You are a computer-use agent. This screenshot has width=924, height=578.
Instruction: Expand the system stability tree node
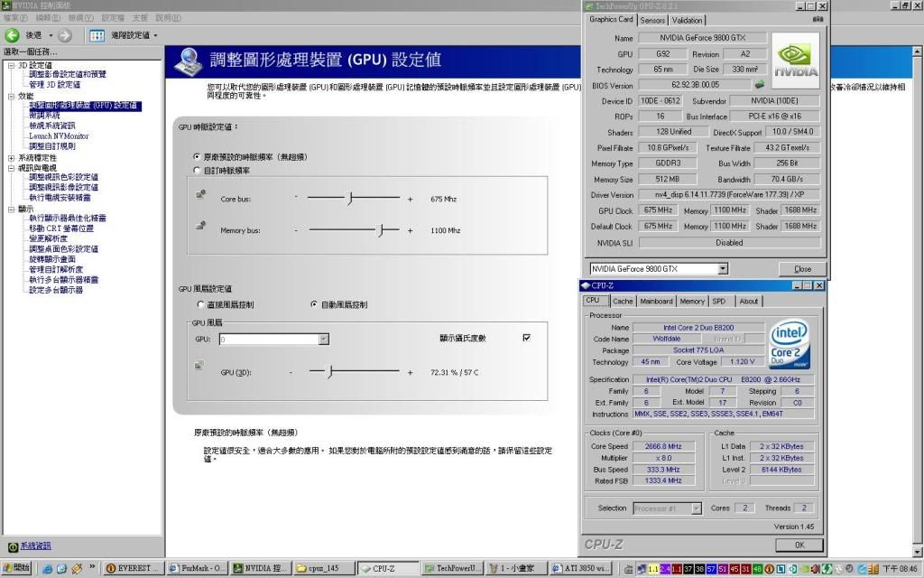coord(11,157)
